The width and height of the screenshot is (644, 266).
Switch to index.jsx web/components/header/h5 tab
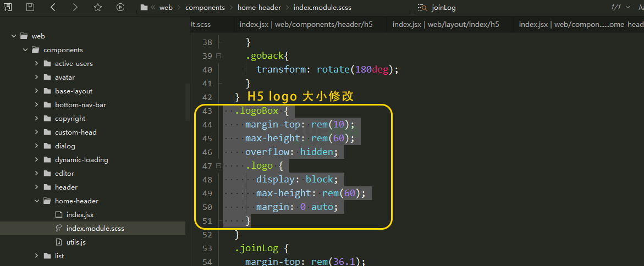pos(306,25)
